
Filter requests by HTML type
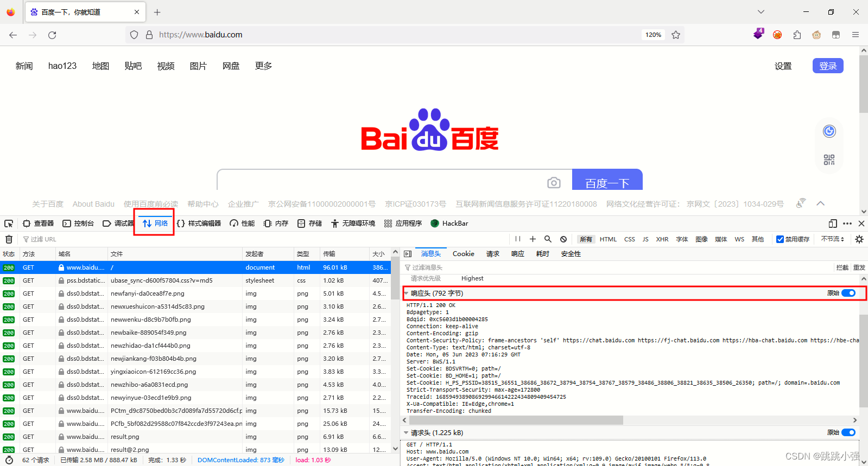608,239
